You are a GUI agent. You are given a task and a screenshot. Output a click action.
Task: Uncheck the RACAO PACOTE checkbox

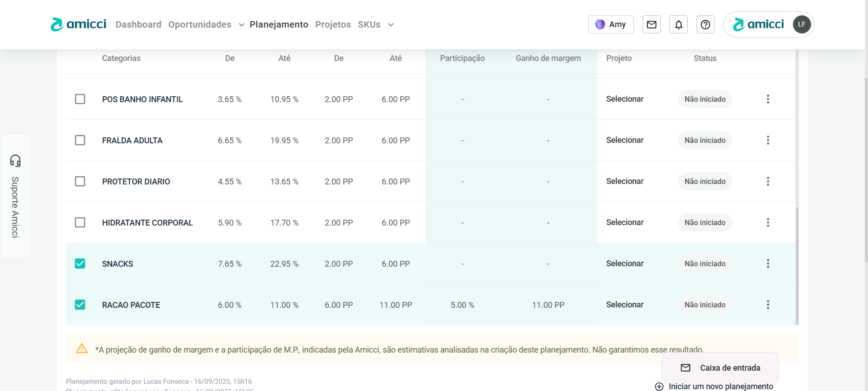pyautogui.click(x=80, y=305)
